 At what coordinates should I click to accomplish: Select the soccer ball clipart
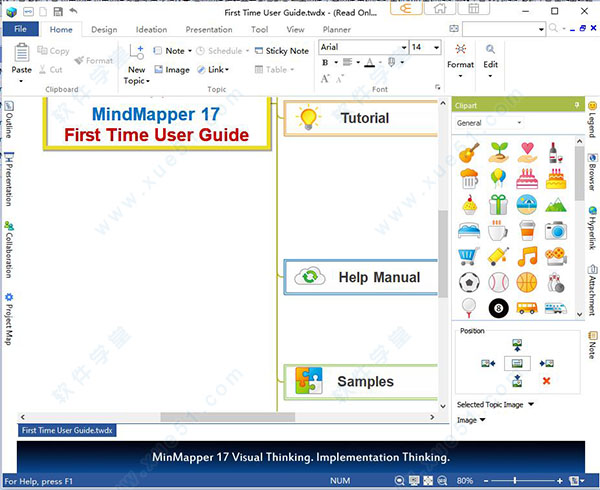click(x=469, y=283)
